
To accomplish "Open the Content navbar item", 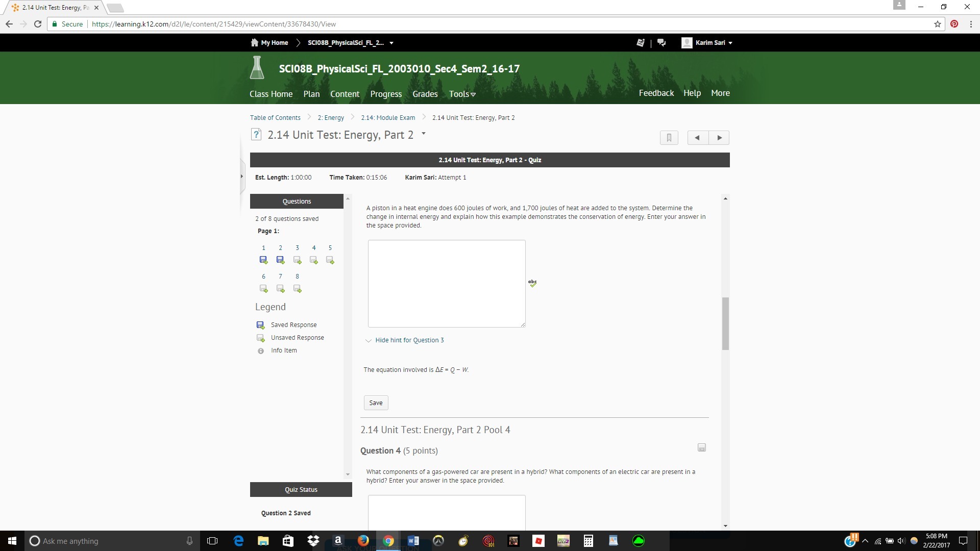I will click(x=345, y=94).
